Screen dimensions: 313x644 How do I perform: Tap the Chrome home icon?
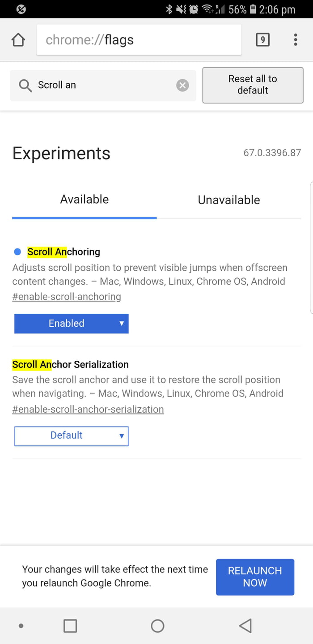tap(18, 40)
